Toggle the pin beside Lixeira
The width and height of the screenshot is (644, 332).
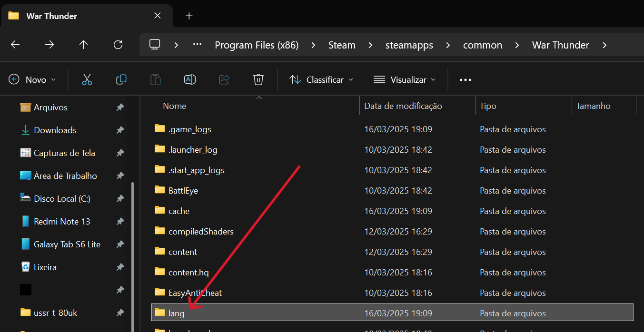(x=120, y=267)
